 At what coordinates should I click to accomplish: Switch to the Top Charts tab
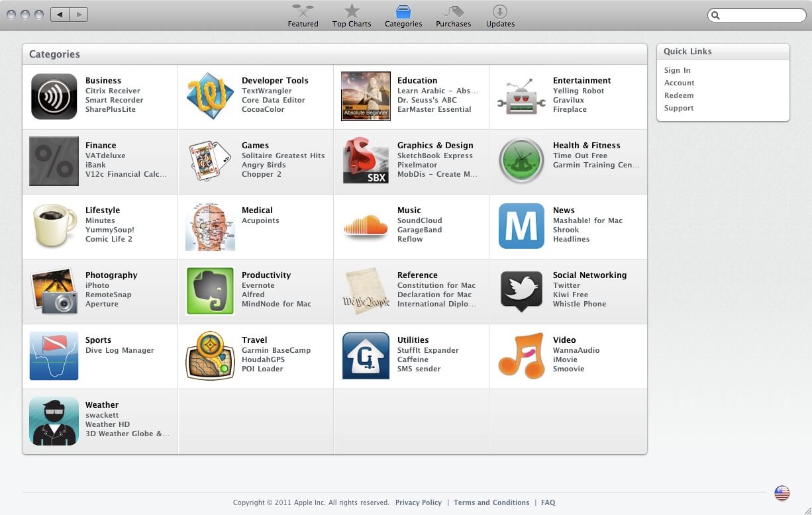[x=352, y=16]
